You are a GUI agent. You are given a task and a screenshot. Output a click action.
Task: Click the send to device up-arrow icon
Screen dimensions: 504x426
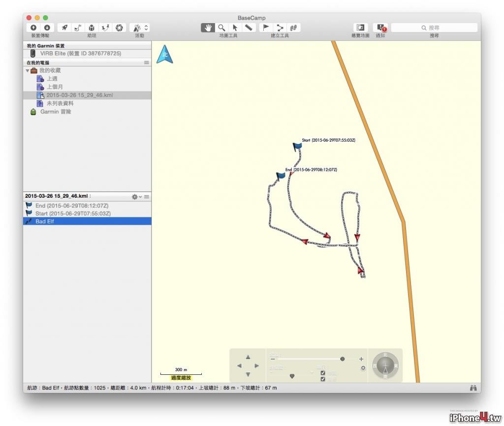[x=33, y=28]
